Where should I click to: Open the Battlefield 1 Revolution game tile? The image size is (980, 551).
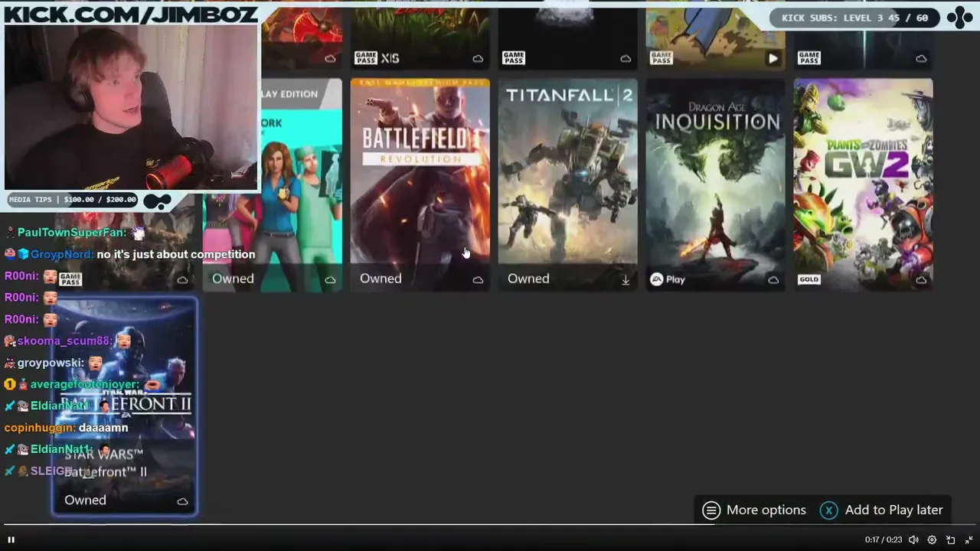(x=420, y=184)
